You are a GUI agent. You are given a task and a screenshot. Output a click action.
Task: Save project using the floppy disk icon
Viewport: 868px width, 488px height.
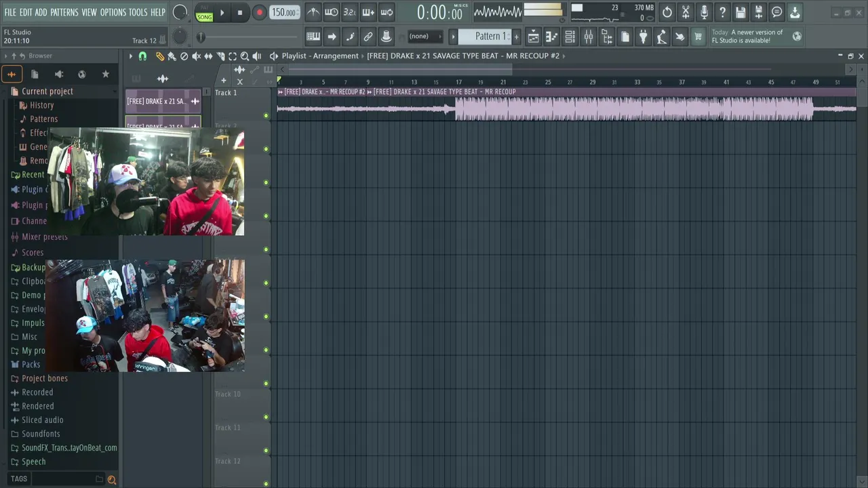(741, 12)
